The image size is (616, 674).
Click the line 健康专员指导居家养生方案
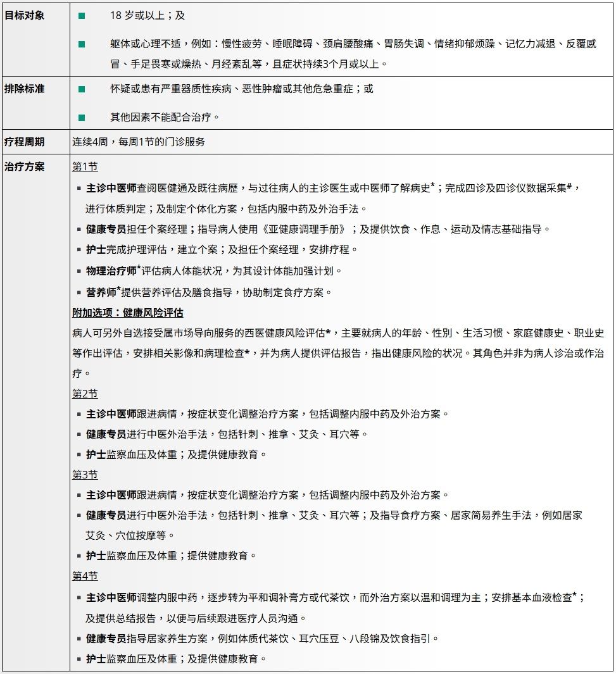[x=262, y=639]
